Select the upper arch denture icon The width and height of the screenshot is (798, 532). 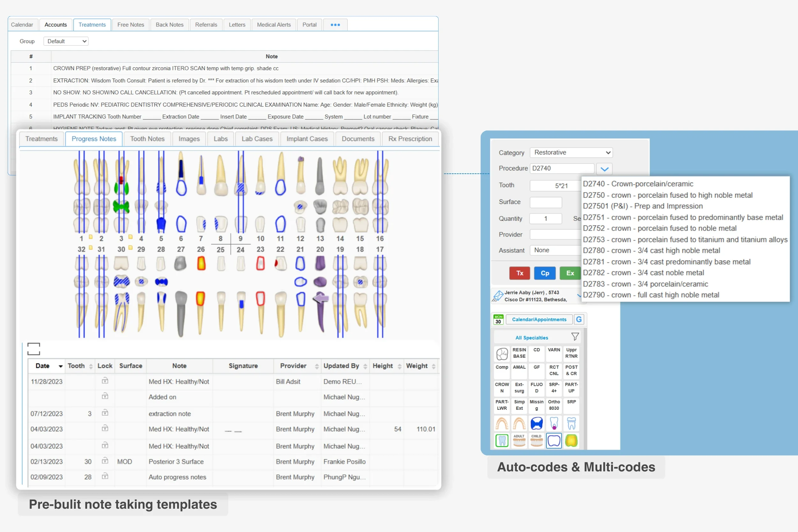click(502, 423)
